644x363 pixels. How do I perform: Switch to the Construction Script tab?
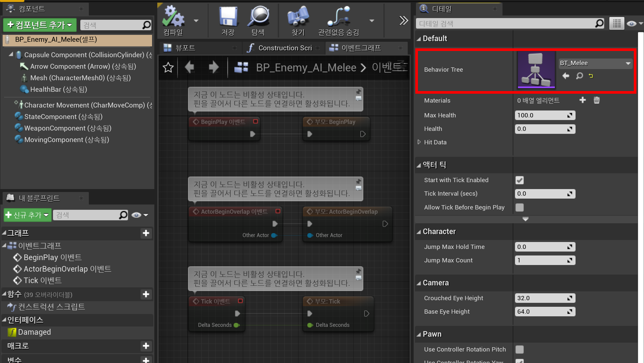[x=285, y=48]
